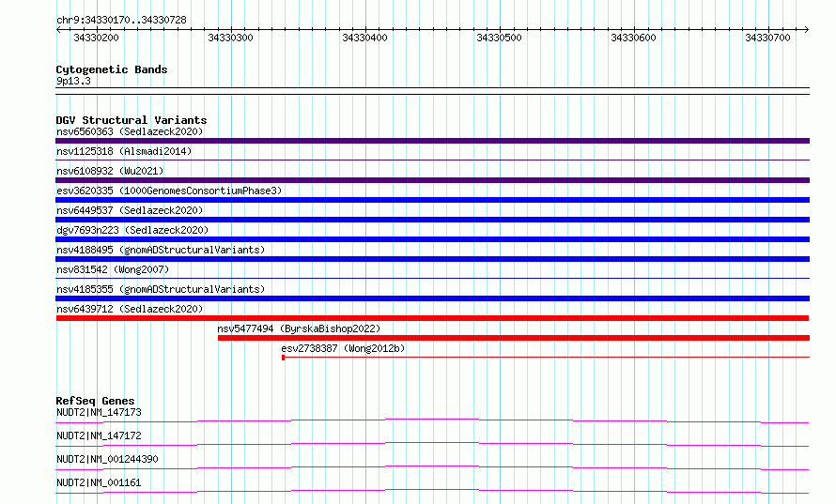
Task: Click the 34330700 ruler position label
Action: pyautogui.click(x=767, y=38)
